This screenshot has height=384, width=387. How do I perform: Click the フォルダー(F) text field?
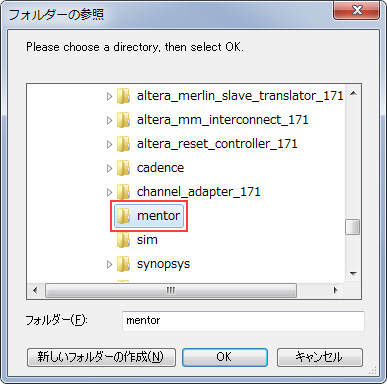(x=243, y=321)
